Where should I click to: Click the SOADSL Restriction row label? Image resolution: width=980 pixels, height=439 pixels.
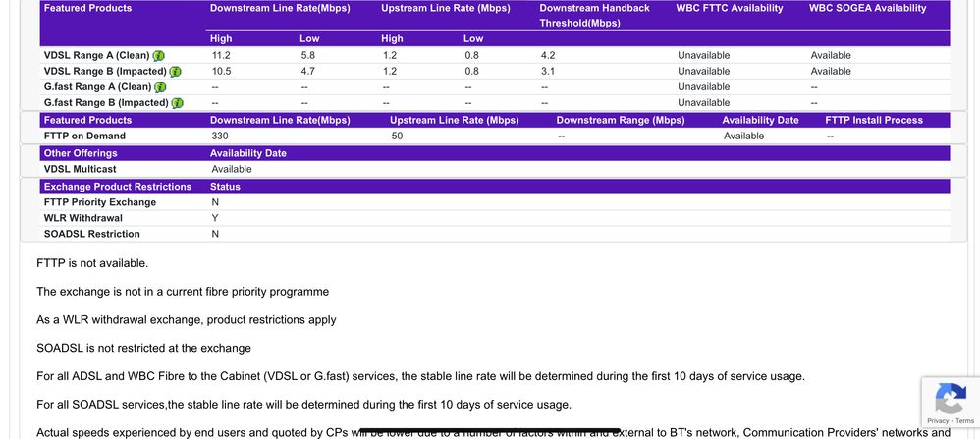pyautogui.click(x=91, y=234)
